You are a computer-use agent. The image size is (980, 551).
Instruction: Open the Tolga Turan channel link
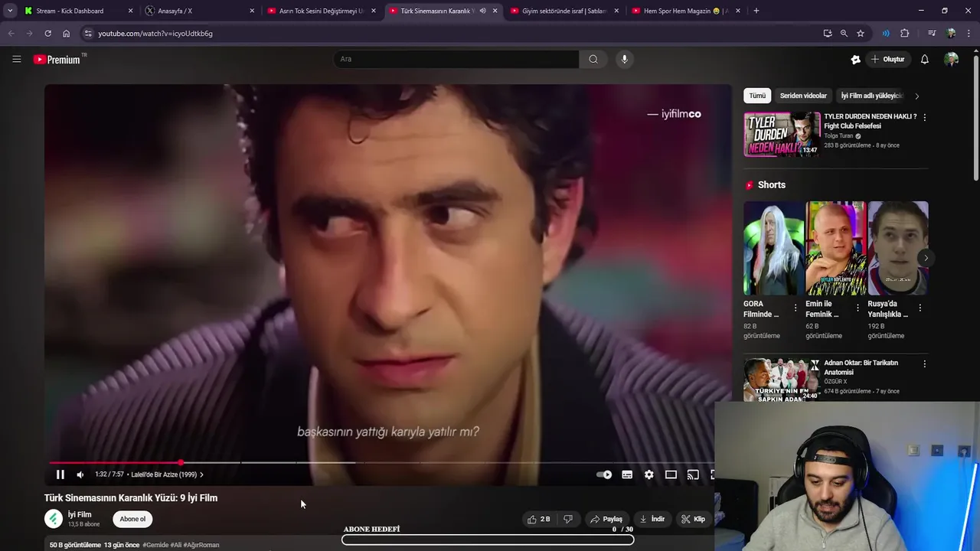coord(838,136)
